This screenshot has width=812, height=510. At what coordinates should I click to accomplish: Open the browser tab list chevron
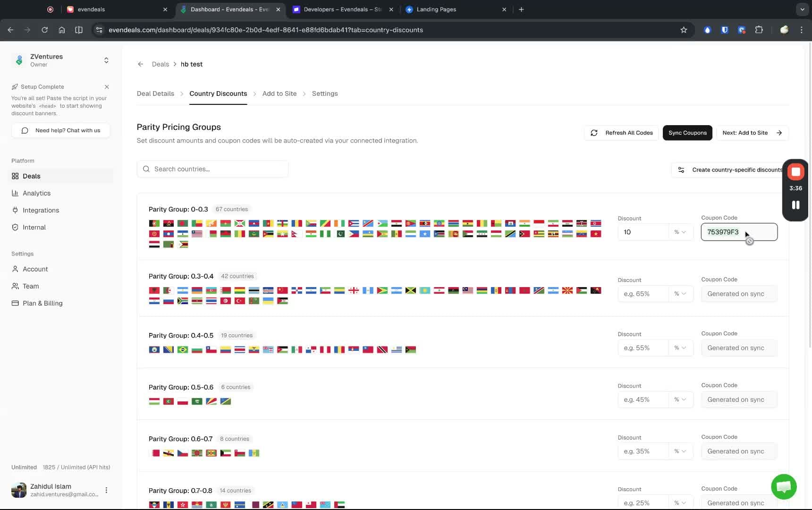802,9
